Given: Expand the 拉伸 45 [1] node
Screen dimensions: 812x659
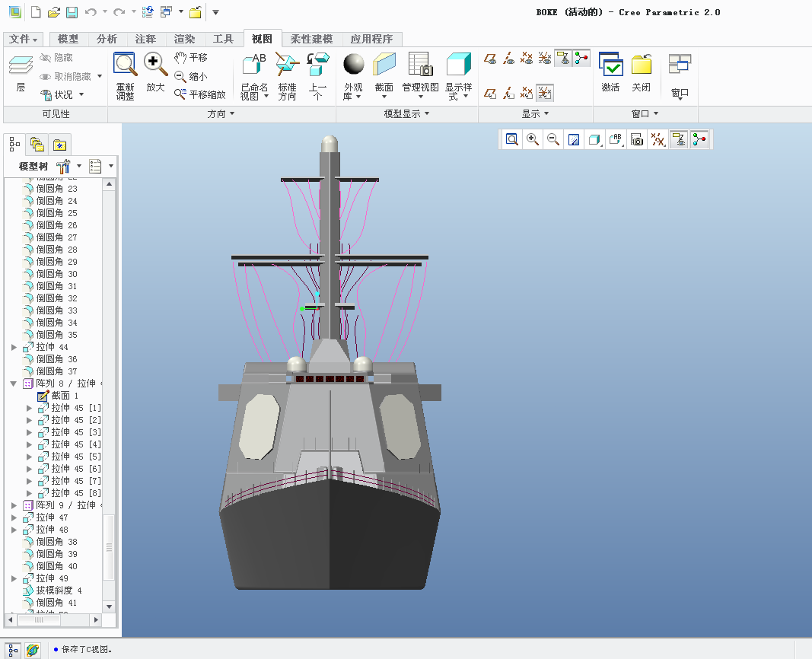Looking at the screenshot, I should pyautogui.click(x=30, y=408).
